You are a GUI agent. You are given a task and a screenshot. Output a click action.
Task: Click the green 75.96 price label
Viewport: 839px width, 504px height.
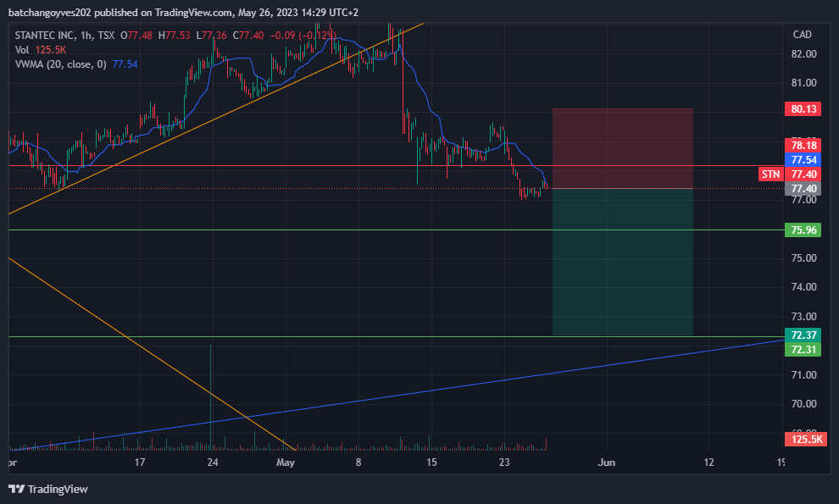[803, 230]
